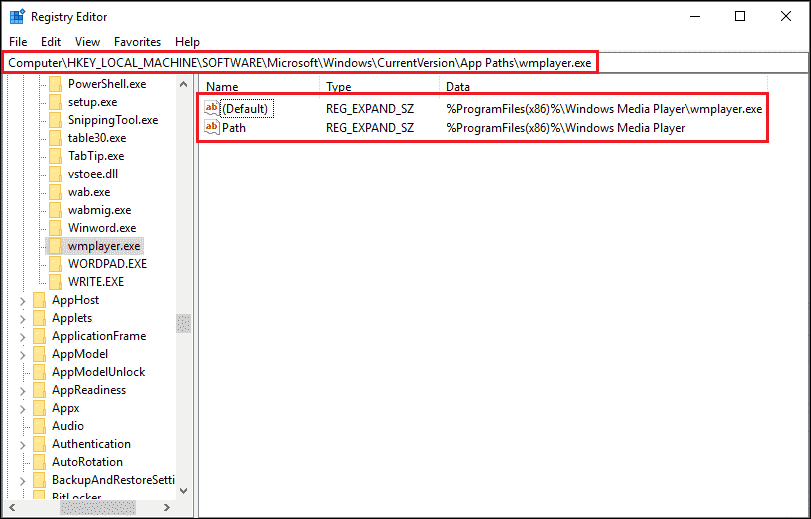Click the AppModel folder icon
The image size is (811, 519).
click(39, 354)
